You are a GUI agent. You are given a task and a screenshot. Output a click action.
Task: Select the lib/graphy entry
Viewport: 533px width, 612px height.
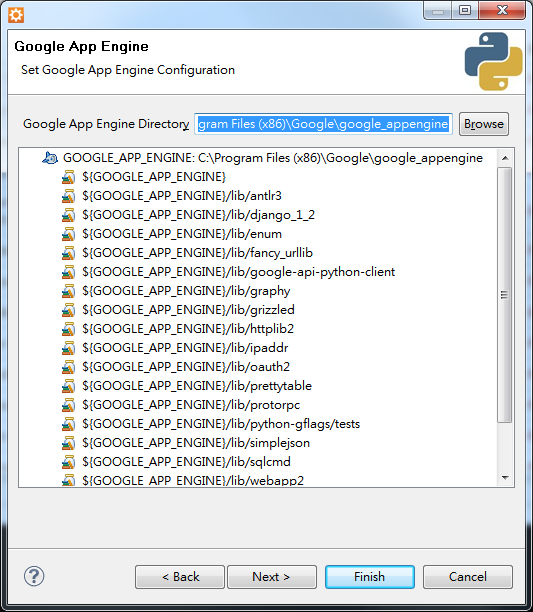[x=186, y=291]
